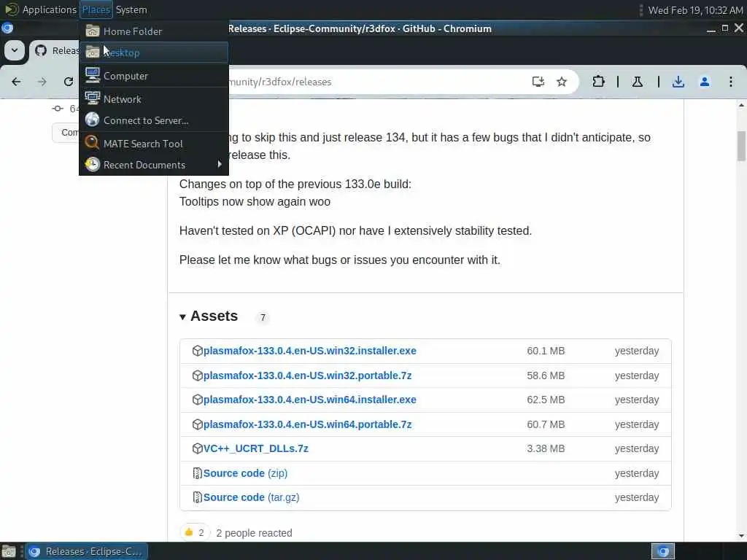The width and height of the screenshot is (747, 560).
Task: Reload the GitHub releases page
Action: coord(69,82)
